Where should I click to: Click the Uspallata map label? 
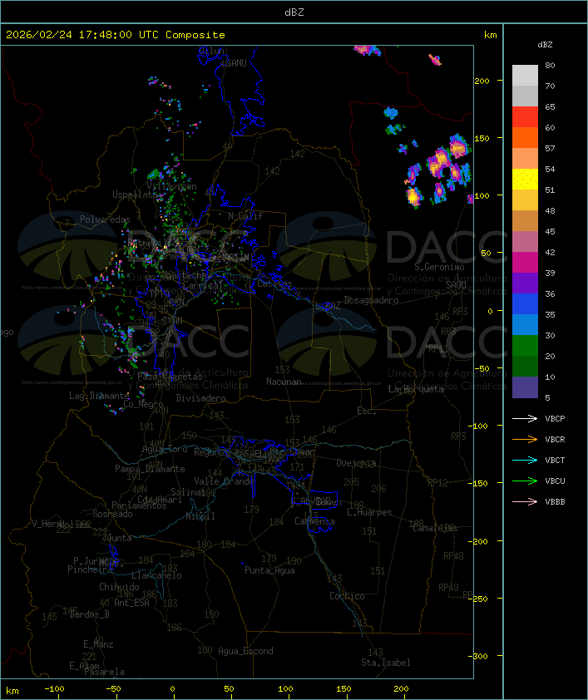(x=134, y=195)
